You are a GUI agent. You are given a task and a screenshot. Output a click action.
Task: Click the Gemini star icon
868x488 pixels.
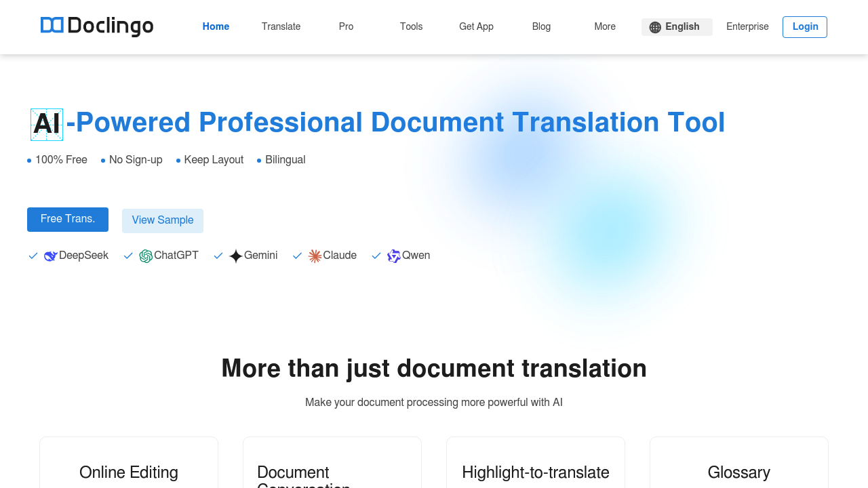point(235,256)
